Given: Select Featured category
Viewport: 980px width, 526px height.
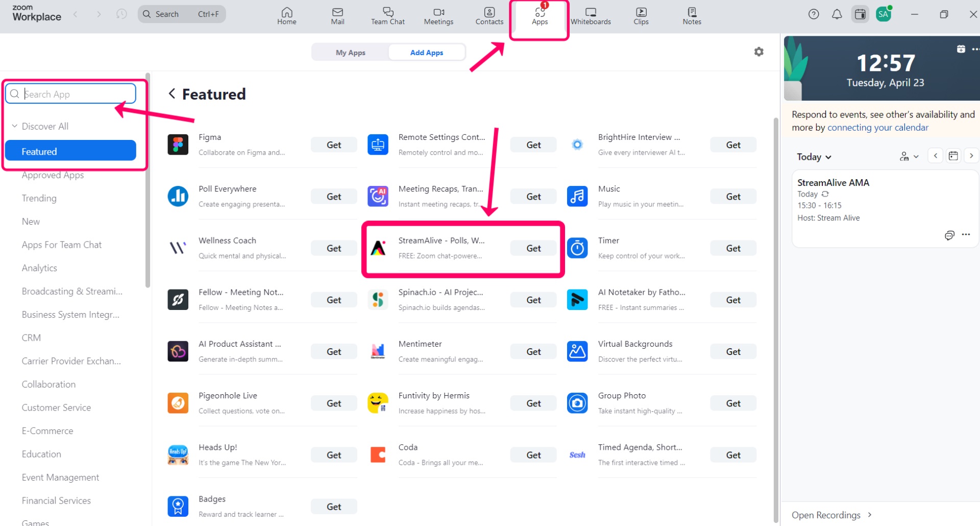Looking at the screenshot, I should tap(70, 151).
